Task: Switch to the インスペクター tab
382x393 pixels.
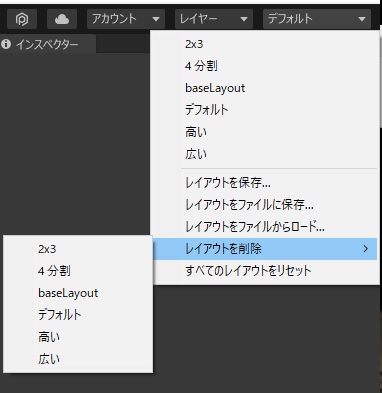Action: (47, 44)
